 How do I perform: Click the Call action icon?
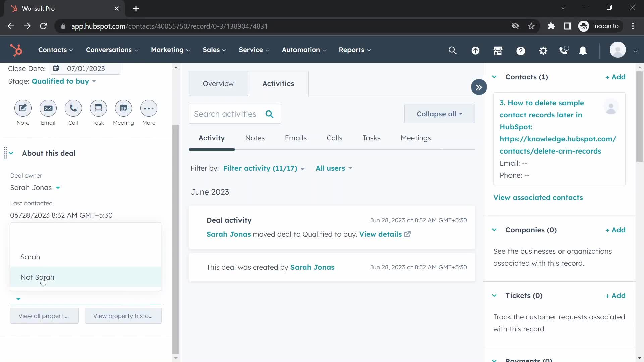tap(73, 108)
